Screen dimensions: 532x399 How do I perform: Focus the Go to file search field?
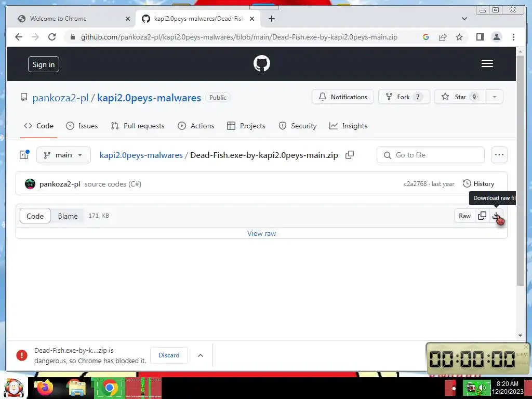[431, 155]
